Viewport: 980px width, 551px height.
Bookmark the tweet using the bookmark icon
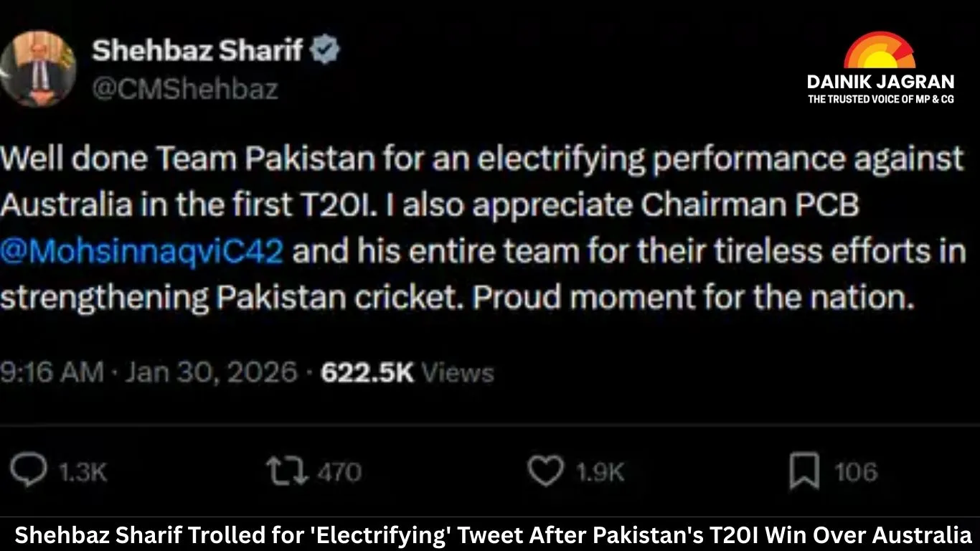click(x=804, y=471)
